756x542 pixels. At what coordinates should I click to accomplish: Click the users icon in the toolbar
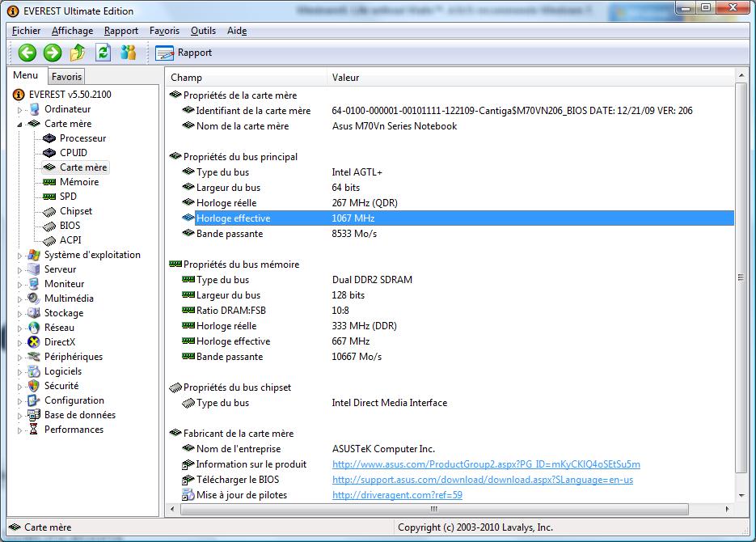128,53
